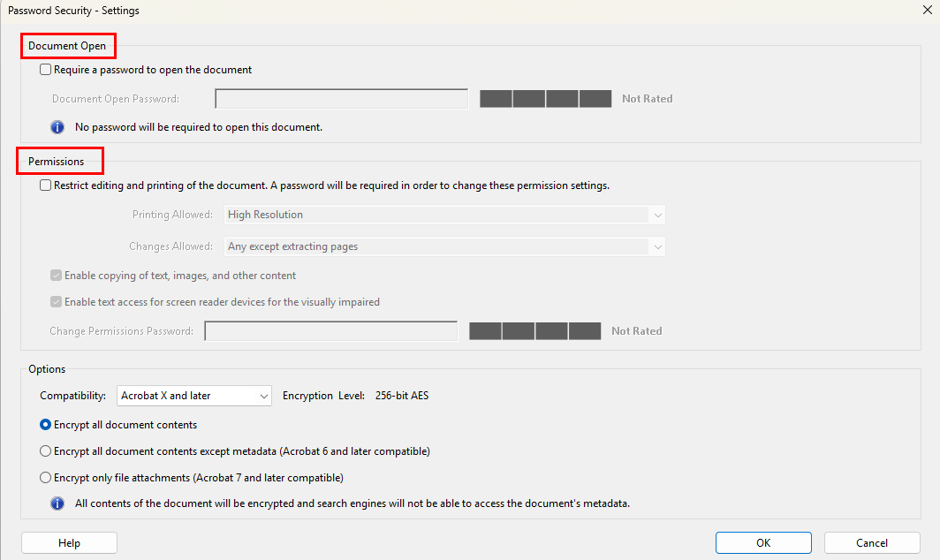Click the Change Permissions Password field
Image resolution: width=940 pixels, height=560 pixels.
coord(330,330)
